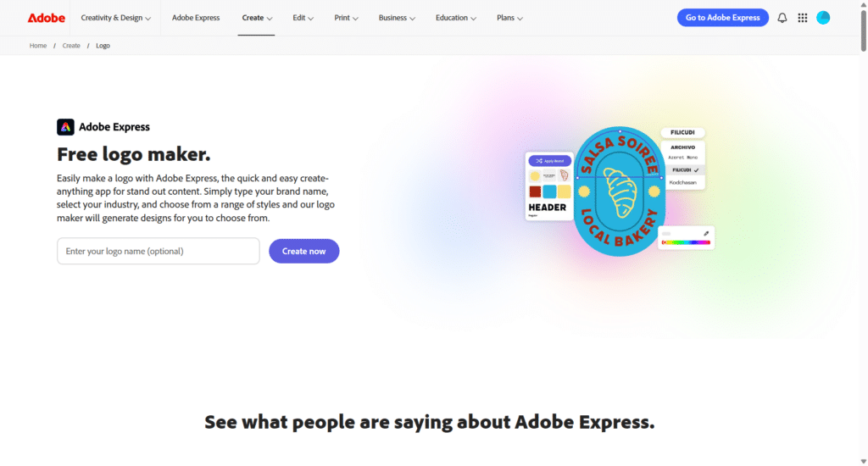The height and width of the screenshot is (466, 868).
Task: Expand the Creativity & Design menu
Action: tap(115, 18)
